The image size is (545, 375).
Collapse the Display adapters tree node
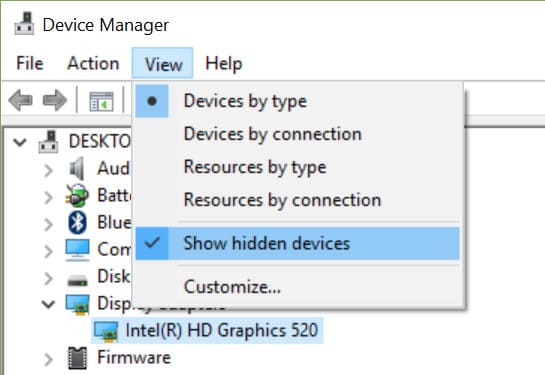pos(48,304)
